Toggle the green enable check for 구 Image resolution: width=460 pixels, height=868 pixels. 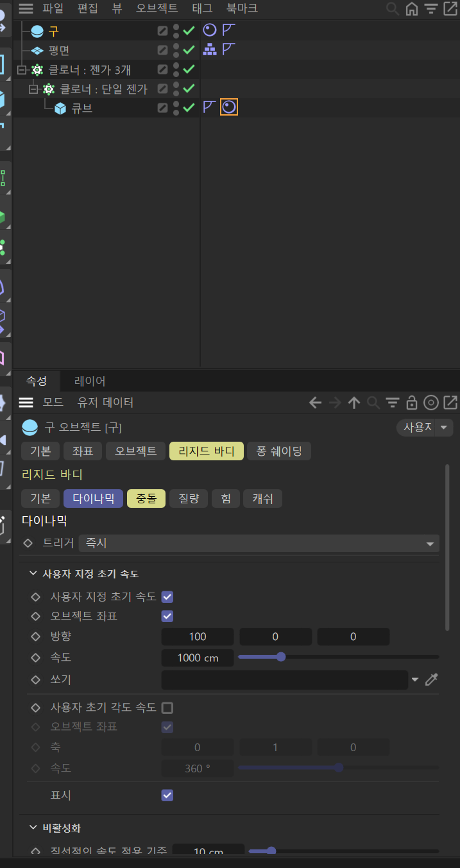coord(189,30)
